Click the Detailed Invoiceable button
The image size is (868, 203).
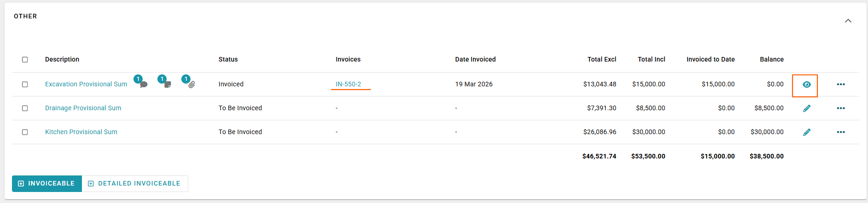[134, 184]
